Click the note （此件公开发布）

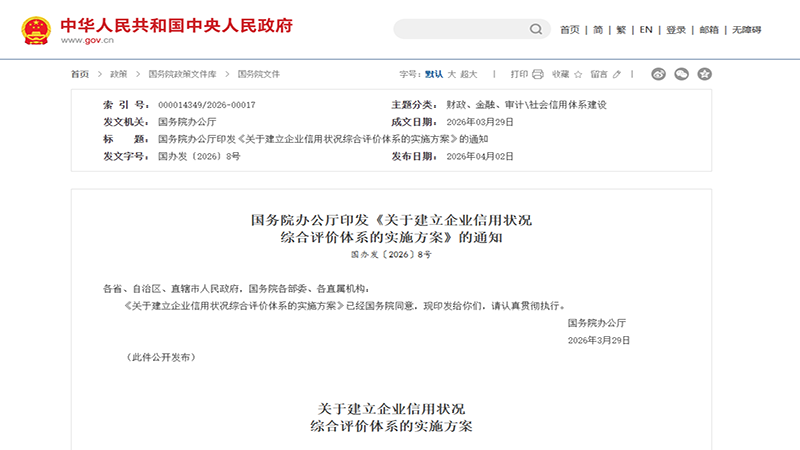pos(161,357)
